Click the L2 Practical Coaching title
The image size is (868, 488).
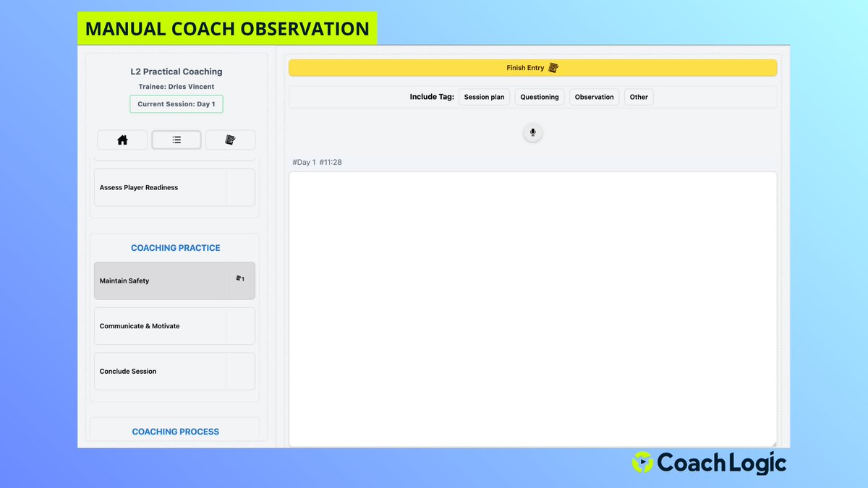[176, 72]
